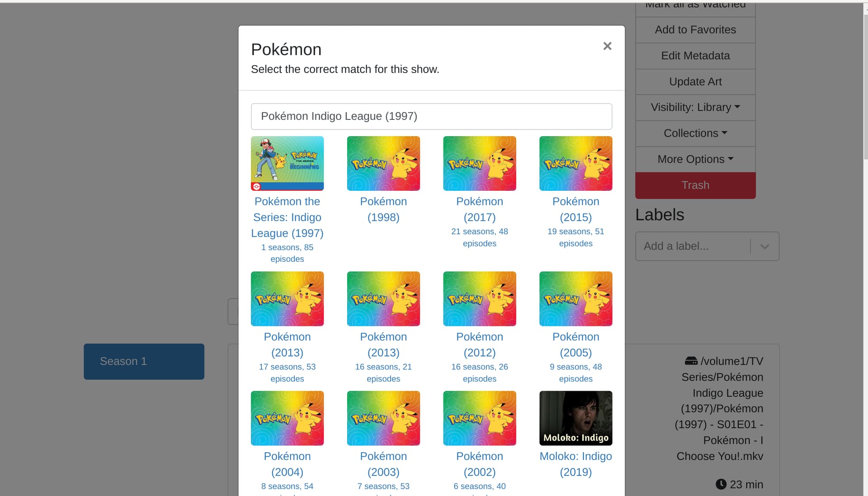868x496 pixels.
Task: Select the Moloko: Indigo poster thumbnail
Action: point(576,418)
